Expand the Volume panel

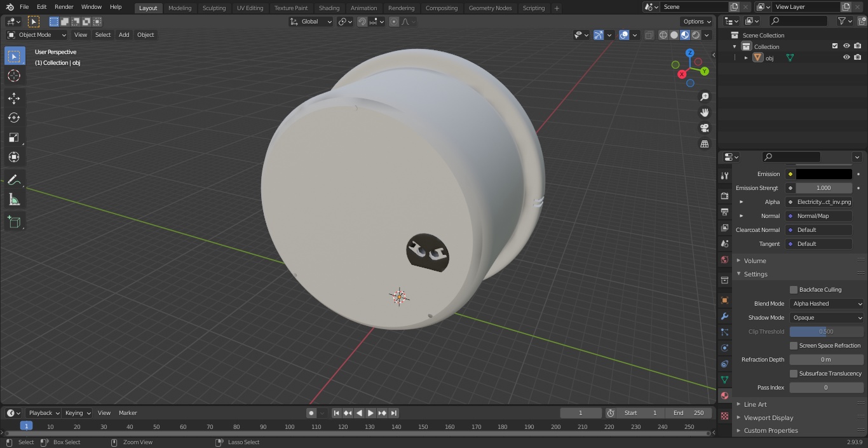(x=755, y=261)
